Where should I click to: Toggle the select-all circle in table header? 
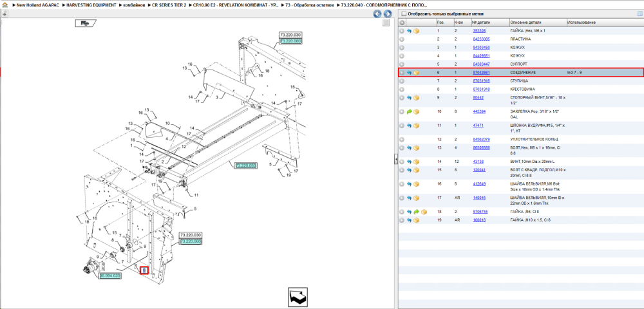click(x=402, y=23)
